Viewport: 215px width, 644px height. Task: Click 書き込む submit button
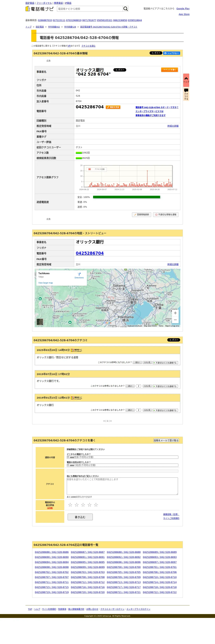[x=80, y=517]
